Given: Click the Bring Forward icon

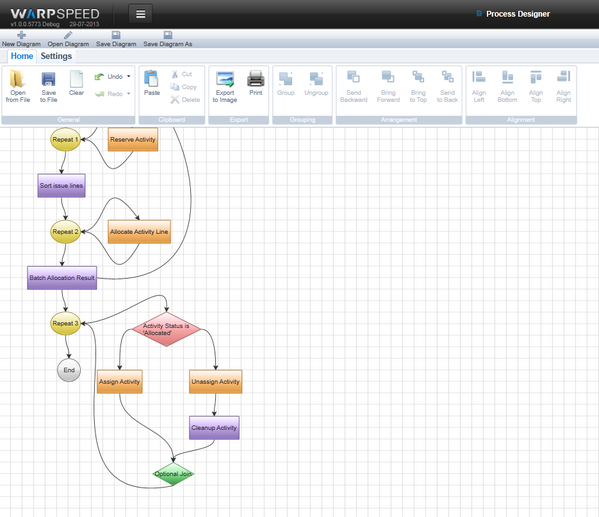Looking at the screenshot, I should click(x=388, y=77).
